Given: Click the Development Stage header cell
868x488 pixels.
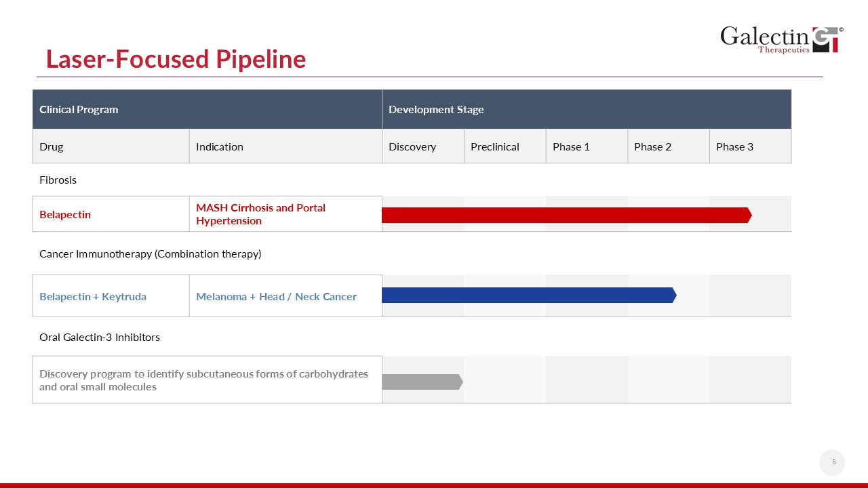Looking at the screenshot, I should point(436,109).
